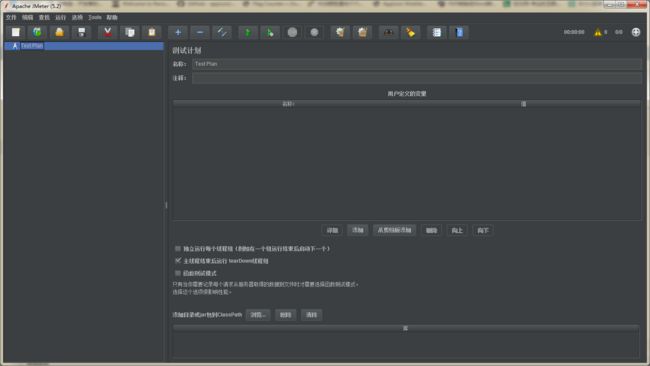This screenshot has width=650, height=366.
Task: Open the 文件 menu
Action: (x=11, y=17)
